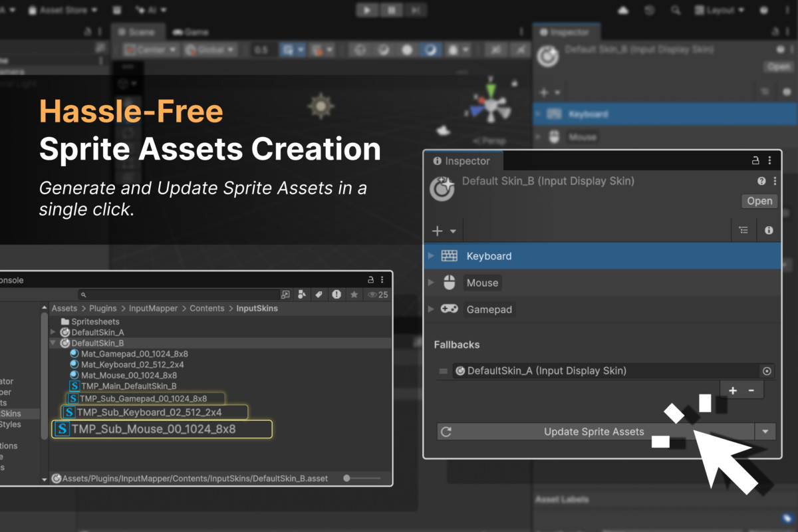
Task: Select Mat_Gamepad_00_1024_8x8 material
Action: [x=128, y=354]
